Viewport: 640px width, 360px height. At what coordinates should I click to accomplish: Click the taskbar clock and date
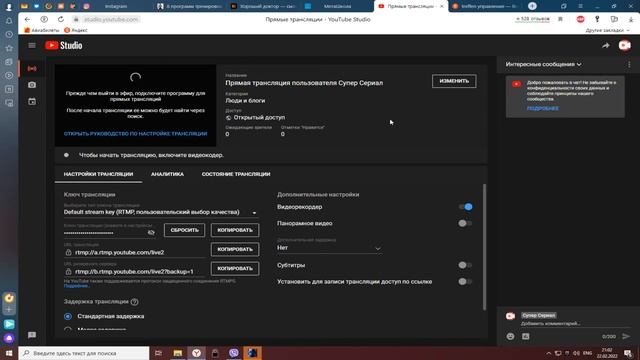tap(607, 353)
